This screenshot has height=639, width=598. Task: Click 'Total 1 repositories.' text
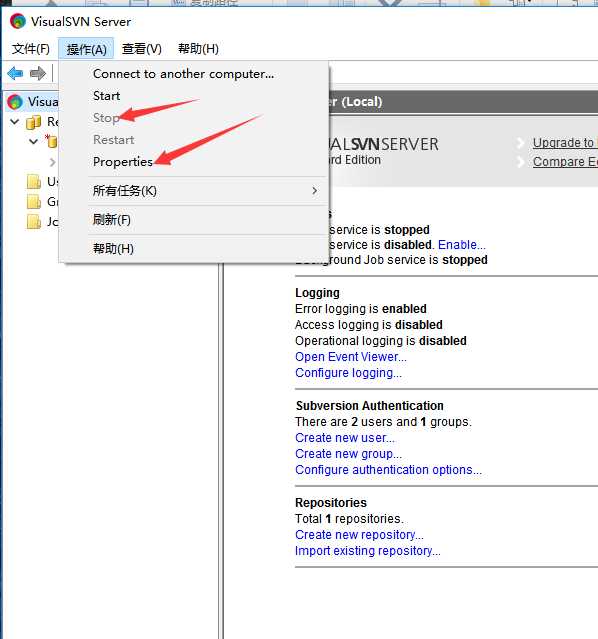[349, 519]
